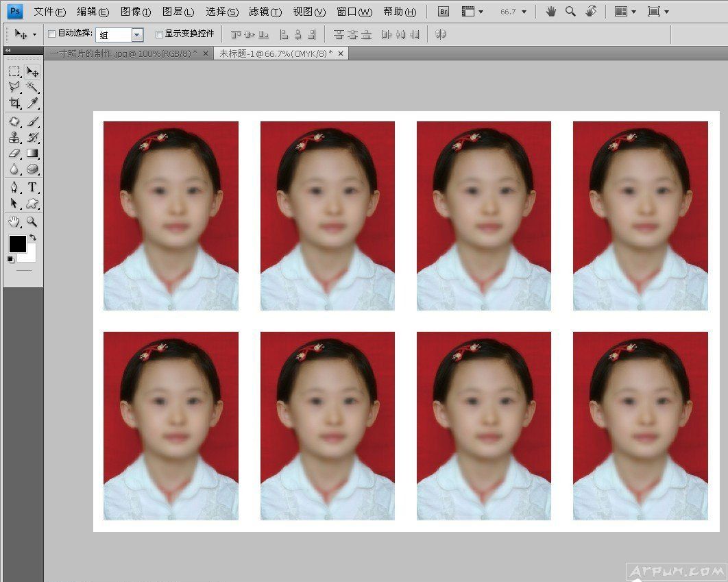Screen dimensions: 728x582
Task: Select the Horizontal Type tool
Action: (x=32, y=187)
